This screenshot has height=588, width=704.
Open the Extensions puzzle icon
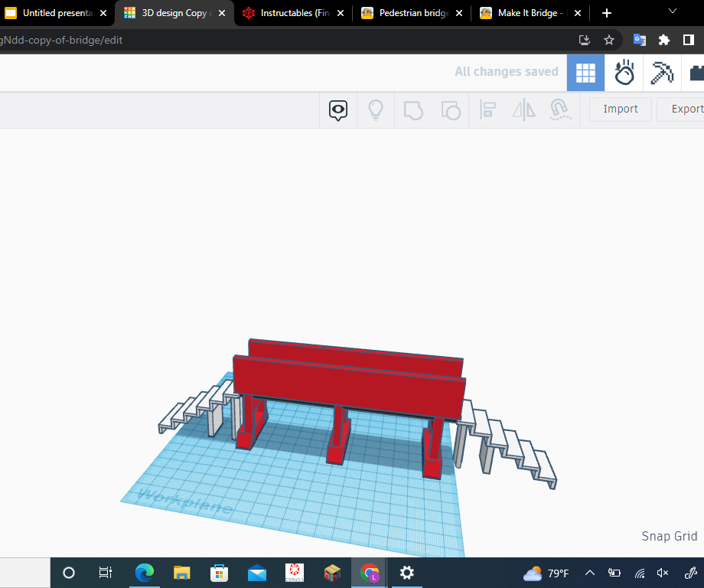pyautogui.click(x=664, y=40)
